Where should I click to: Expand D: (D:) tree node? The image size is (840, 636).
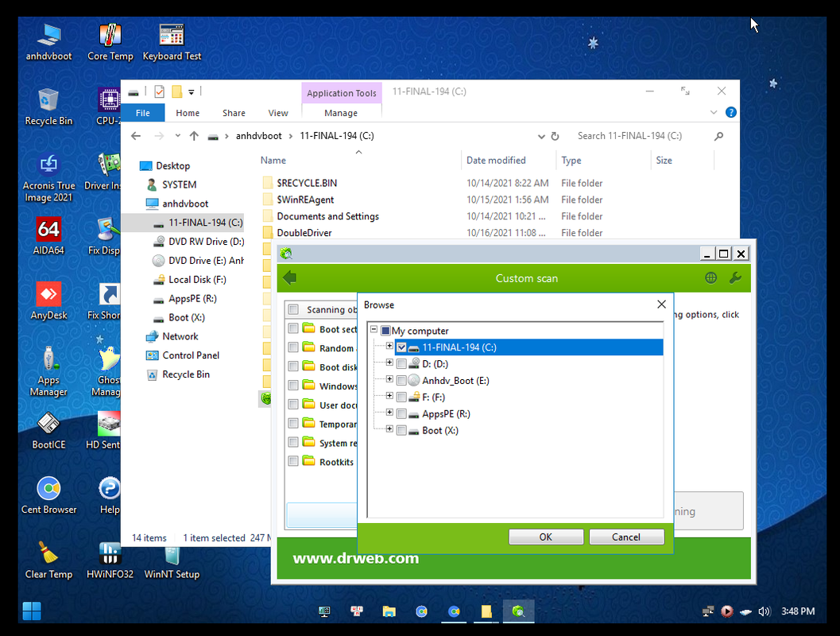[389, 363]
